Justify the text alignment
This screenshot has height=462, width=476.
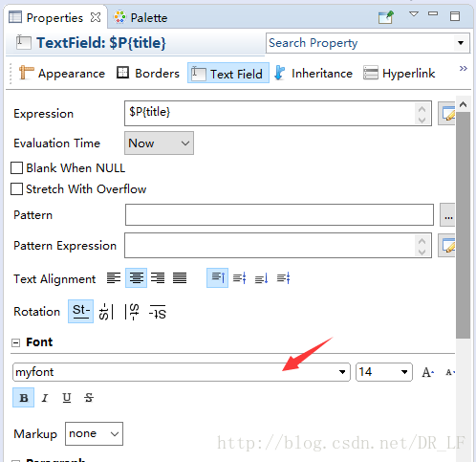(x=180, y=278)
